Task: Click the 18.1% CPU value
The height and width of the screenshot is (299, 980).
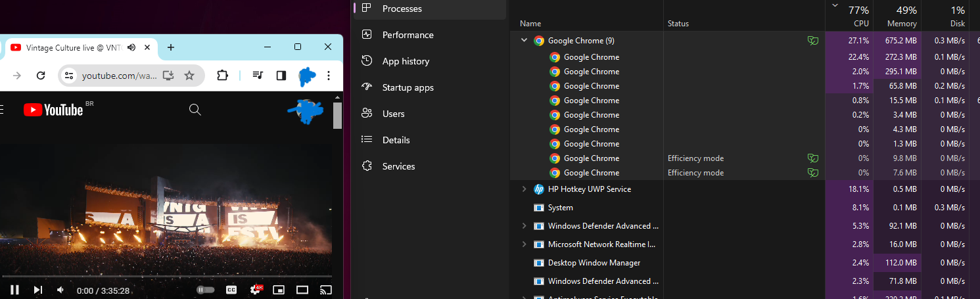Action: (858, 189)
